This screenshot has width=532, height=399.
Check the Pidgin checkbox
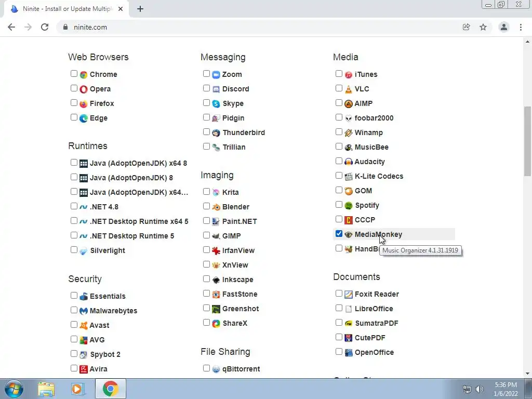[x=206, y=117]
